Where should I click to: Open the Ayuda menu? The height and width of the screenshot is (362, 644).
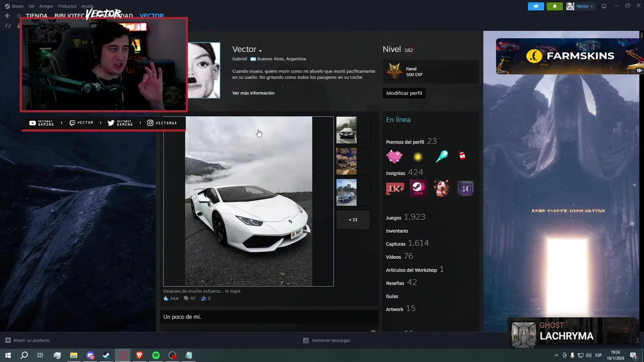pos(87,6)
